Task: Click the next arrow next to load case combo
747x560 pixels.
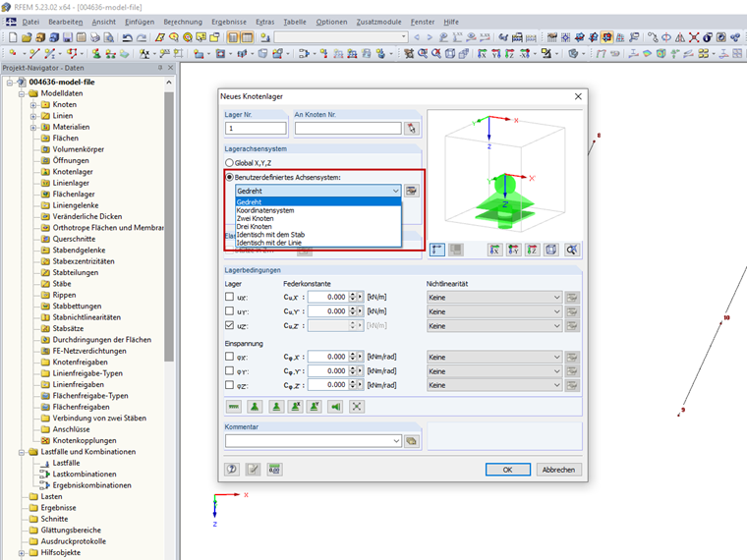Action: pos(430,37)
